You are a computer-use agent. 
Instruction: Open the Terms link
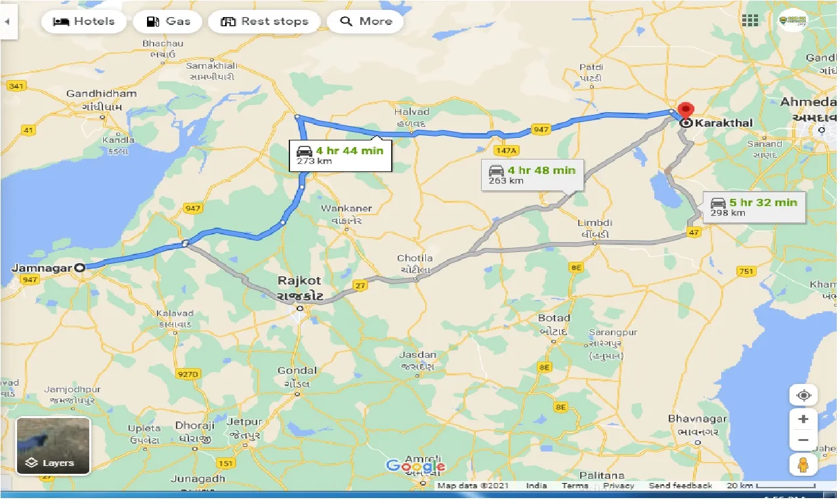[575, 486]
